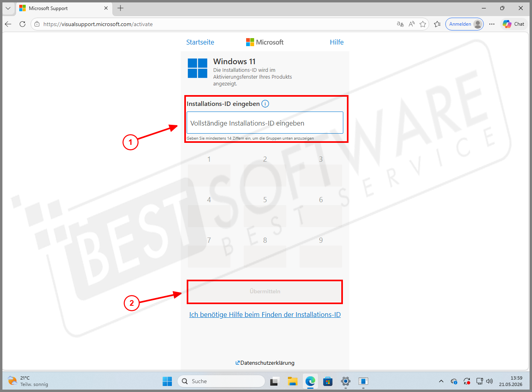Image resolution: width=532 pixels, height=392 pixels.
Task: Close the Microsoft Support tab
Action: (x=106, y=8)
